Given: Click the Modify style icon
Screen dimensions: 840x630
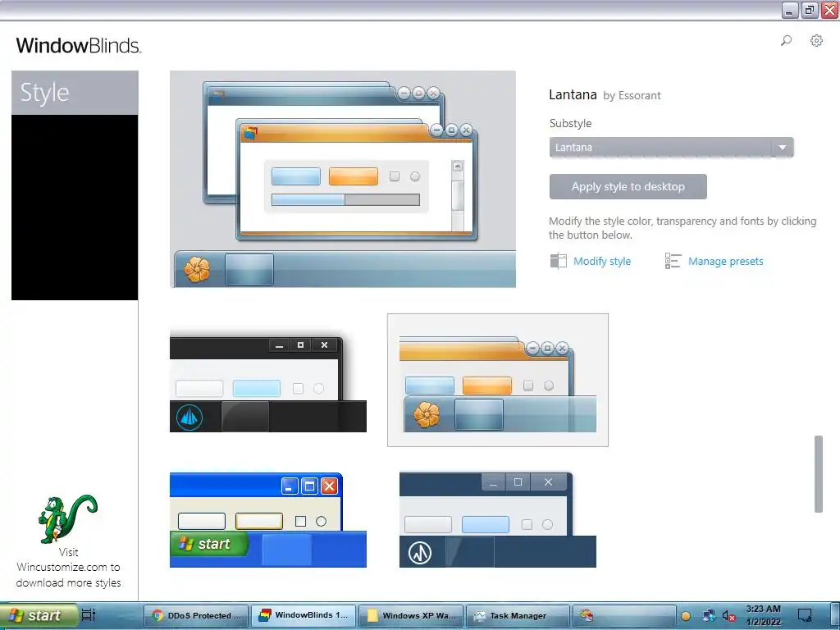Looking at the screenshot, I should pos(558,261).
